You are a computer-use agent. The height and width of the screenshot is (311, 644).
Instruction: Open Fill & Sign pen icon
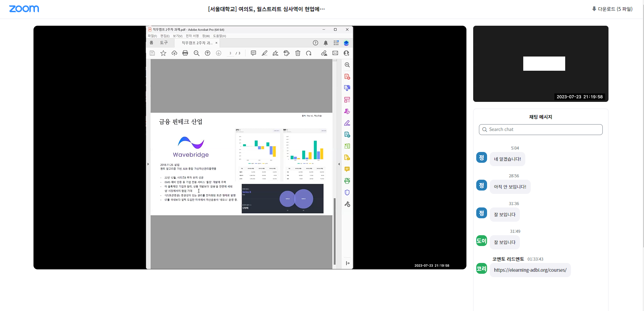[x=347, y=123]
